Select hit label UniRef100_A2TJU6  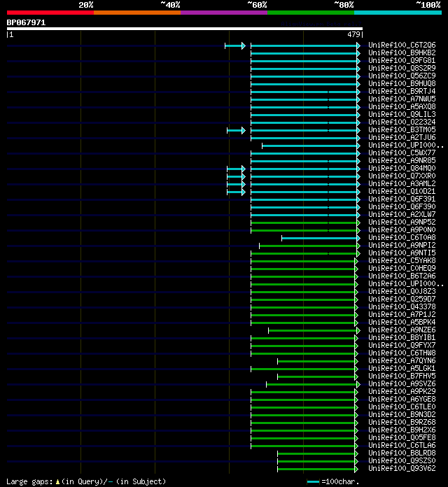(x=402, y=137)
